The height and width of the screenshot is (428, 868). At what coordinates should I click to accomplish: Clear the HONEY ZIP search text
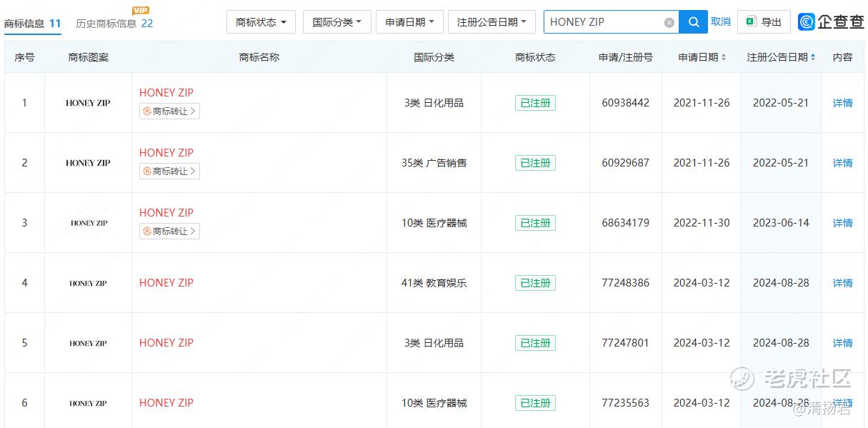pyautogui.click(x=669, y=22)
